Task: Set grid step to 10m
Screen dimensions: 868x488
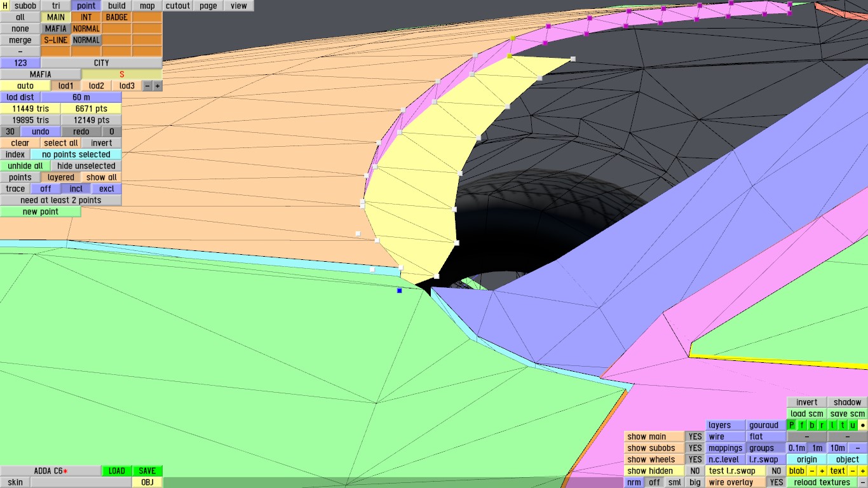Action: point(837,448)
